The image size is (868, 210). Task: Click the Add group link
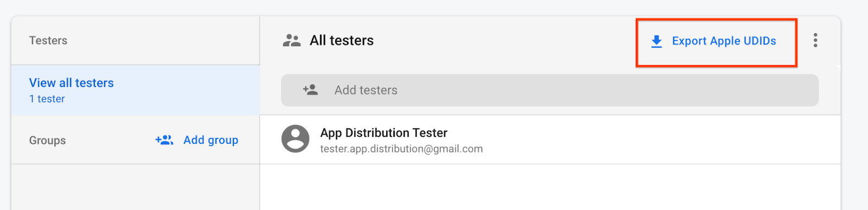click(x=210, y=140)
